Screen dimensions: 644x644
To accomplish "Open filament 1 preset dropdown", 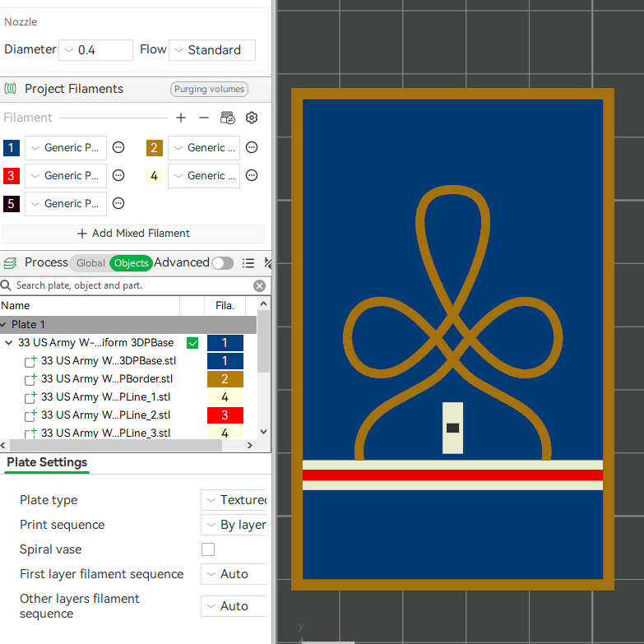I will coord(66,148).
